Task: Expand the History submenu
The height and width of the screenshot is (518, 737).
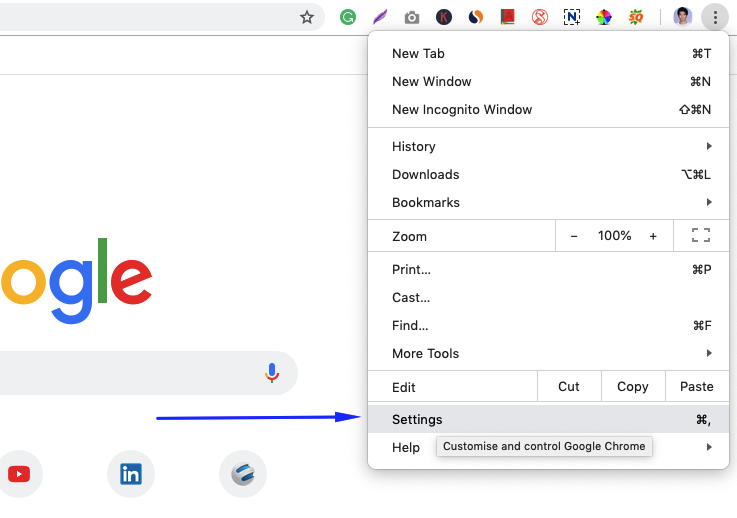Action: 548,146
